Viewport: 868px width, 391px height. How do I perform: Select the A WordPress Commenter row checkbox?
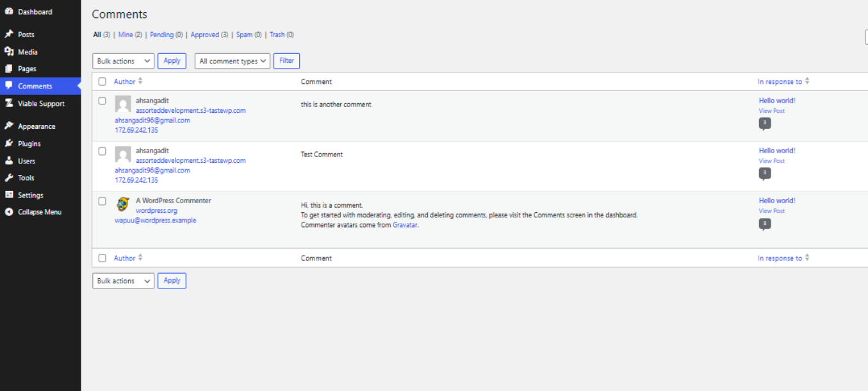point(102,201)
